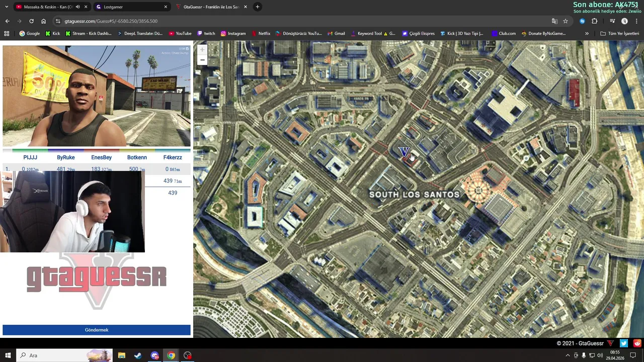Viewport: 644px width, 362px height.
Task: Open notification center in taskbar
Action: pyautogui.click(x=633, y=355)
